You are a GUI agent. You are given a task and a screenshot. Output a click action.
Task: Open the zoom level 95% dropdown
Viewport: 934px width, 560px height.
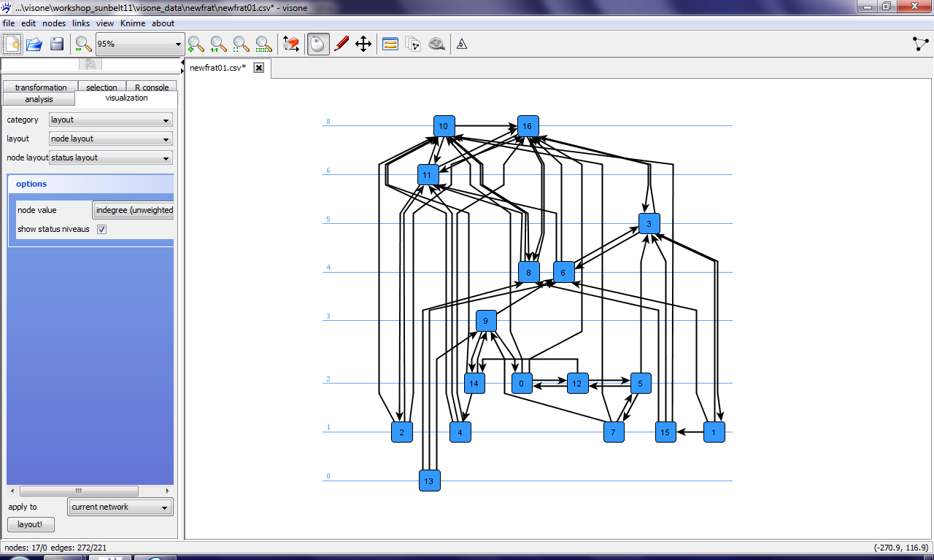click(x=139, y=44)
